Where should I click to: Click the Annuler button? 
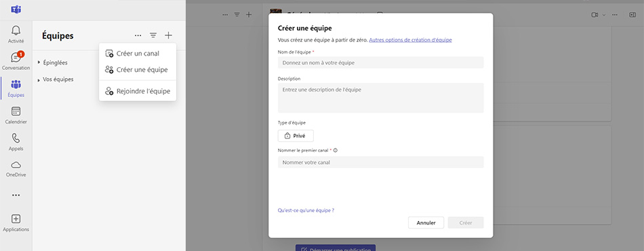(x=426, y=223)
